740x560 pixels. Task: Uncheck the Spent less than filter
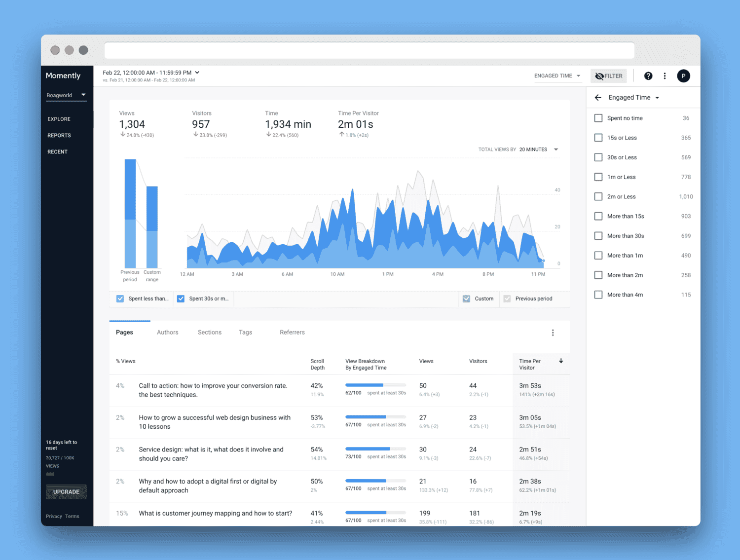click(x=120, y=299)
